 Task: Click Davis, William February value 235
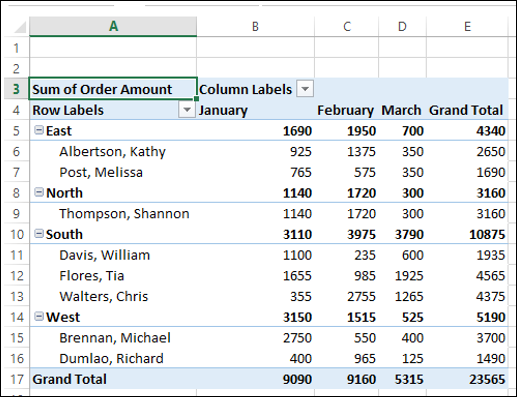[x=365, y=255]
